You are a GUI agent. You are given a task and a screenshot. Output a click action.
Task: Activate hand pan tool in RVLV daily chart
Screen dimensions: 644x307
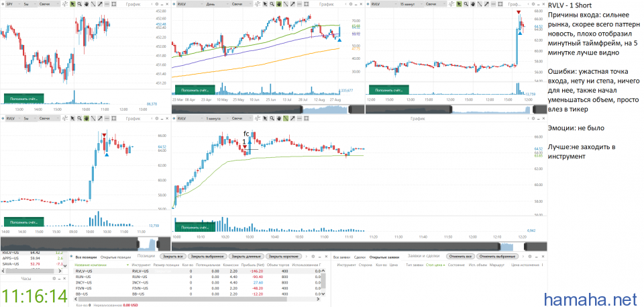coord(279,4)
